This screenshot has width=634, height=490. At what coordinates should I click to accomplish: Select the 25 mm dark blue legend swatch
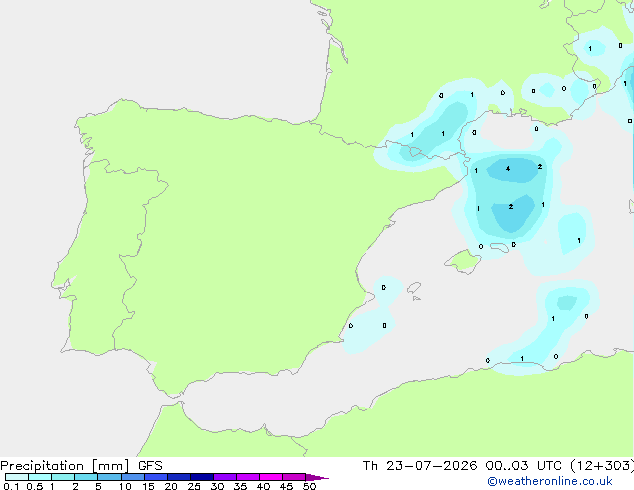click(x=202, y=477)
